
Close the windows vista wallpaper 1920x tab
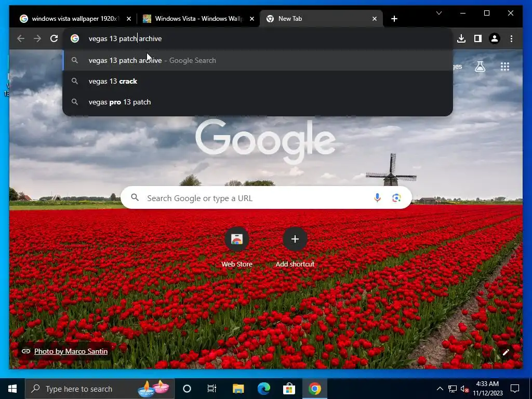[129, 19]
